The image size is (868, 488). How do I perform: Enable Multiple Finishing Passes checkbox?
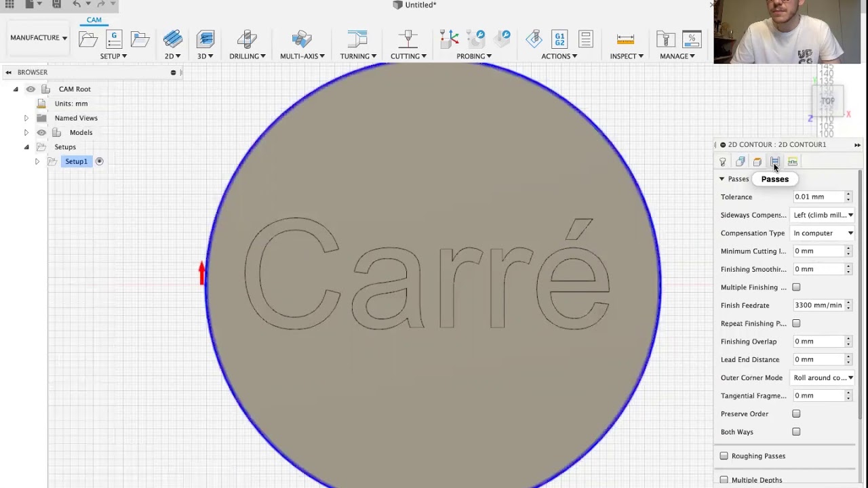click(x=796, y=287)
